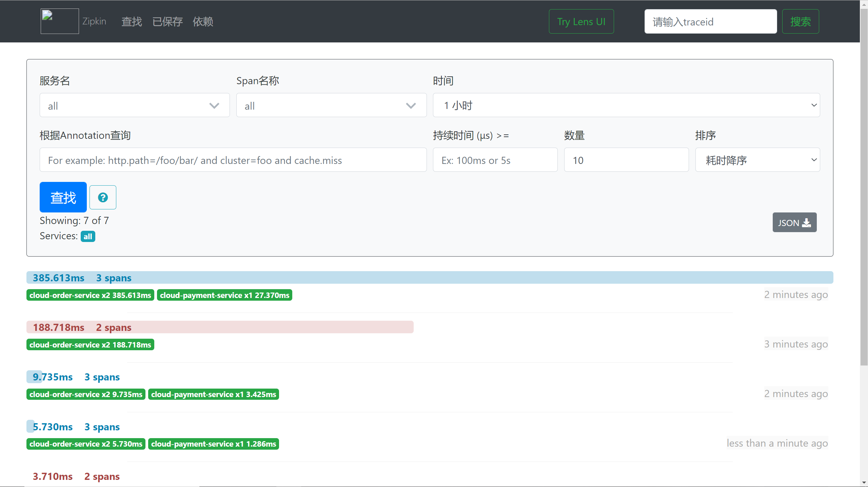The width and height of the screenshot is (868, 487).
Task: Open the 1 小时 time range dropdown
Action: point(626,105)
